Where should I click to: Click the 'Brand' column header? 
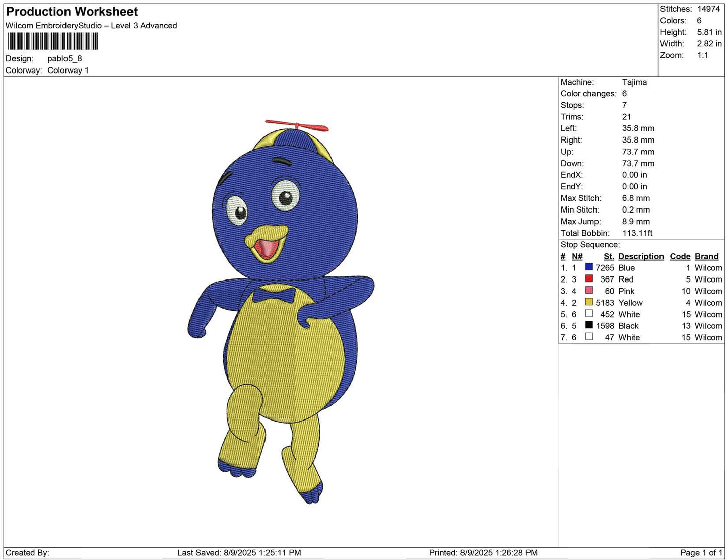pos(706,256)
